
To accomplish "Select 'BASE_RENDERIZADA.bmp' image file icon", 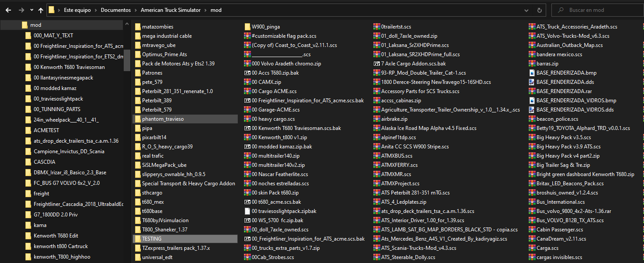I will 532,73.
